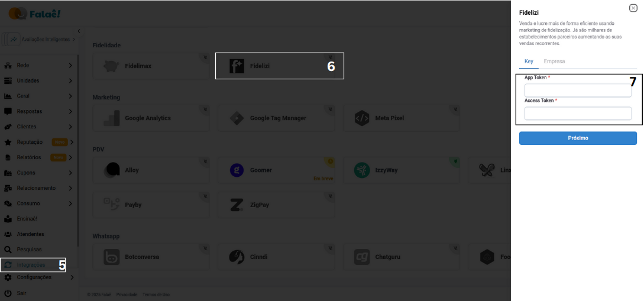Focus the App Token input field
The image size is (644, 301).
pos(578,90)
